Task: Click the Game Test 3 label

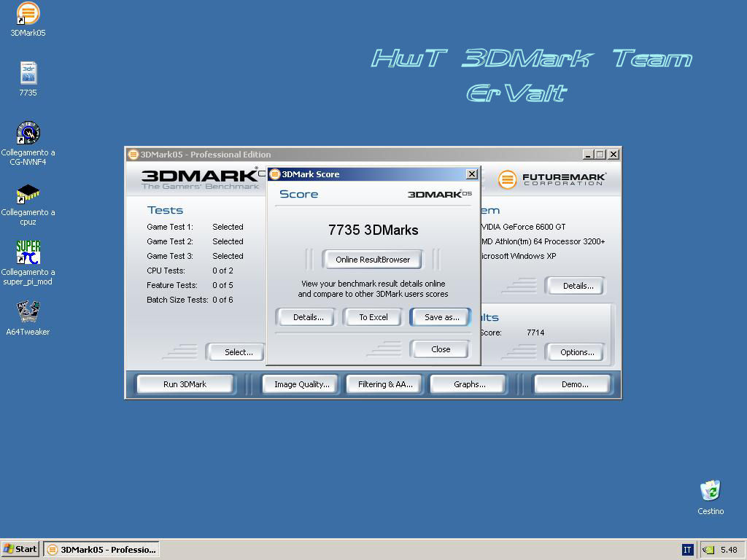Action: coord(169,256)
